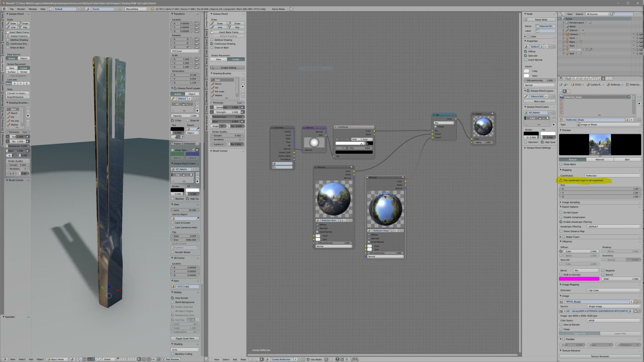Expand the RenderLayers outliner entry
The image size is (644, 362).
564,23
